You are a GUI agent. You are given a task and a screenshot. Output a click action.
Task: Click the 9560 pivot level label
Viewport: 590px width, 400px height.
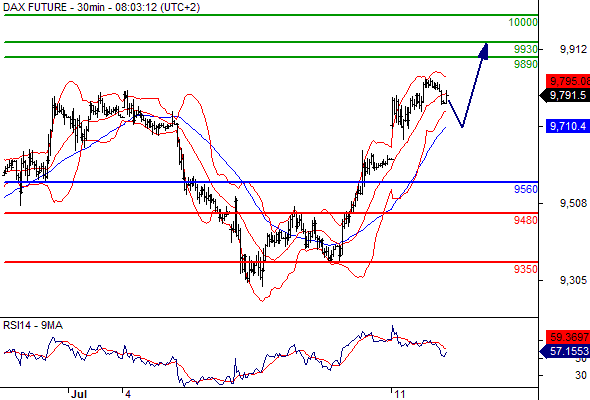tap(526, 189)
